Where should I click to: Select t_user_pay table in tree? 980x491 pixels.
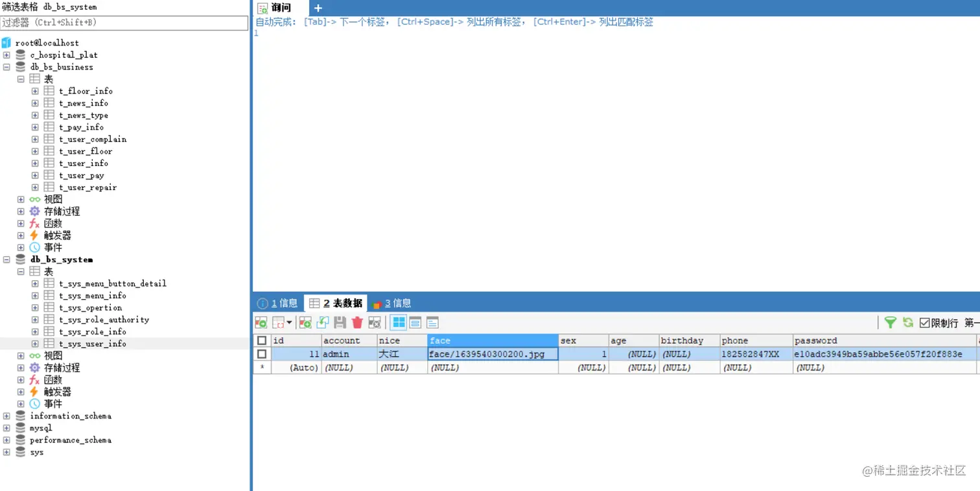click(82, 175)
